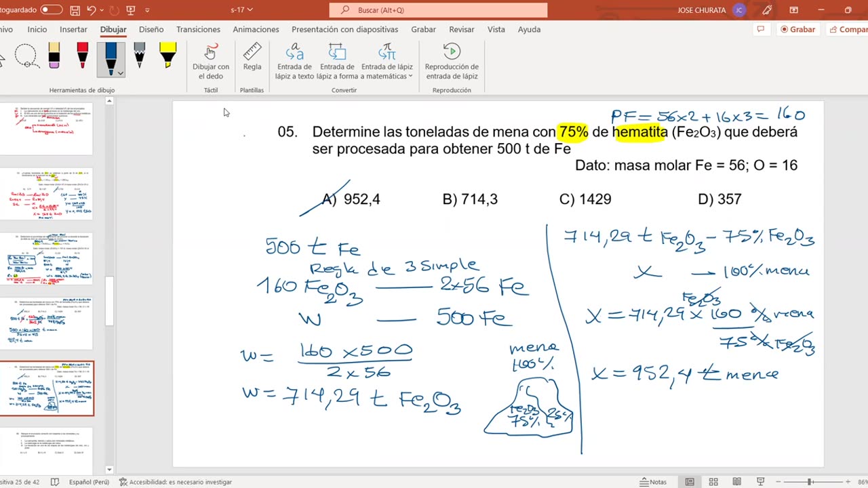This screenshot has height=488, width=868.
Task: Click the Grabar record button
Action: click(x=797, y=29)
